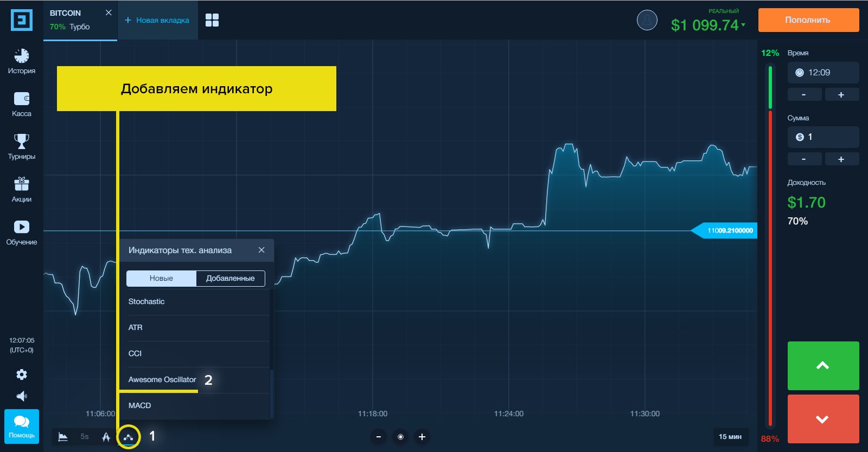The height and width of the screenshot is (452, 868).
Task: Click the Пополнить deposit button
Action: (808, 20)
